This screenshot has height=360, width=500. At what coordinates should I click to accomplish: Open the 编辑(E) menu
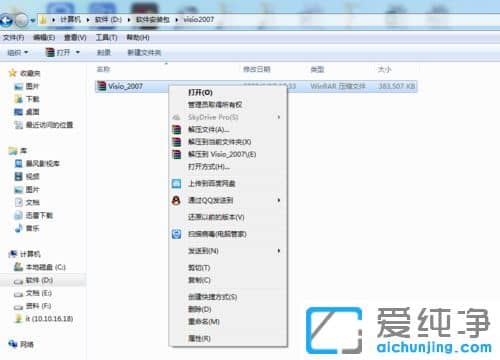tap(44, 37)
